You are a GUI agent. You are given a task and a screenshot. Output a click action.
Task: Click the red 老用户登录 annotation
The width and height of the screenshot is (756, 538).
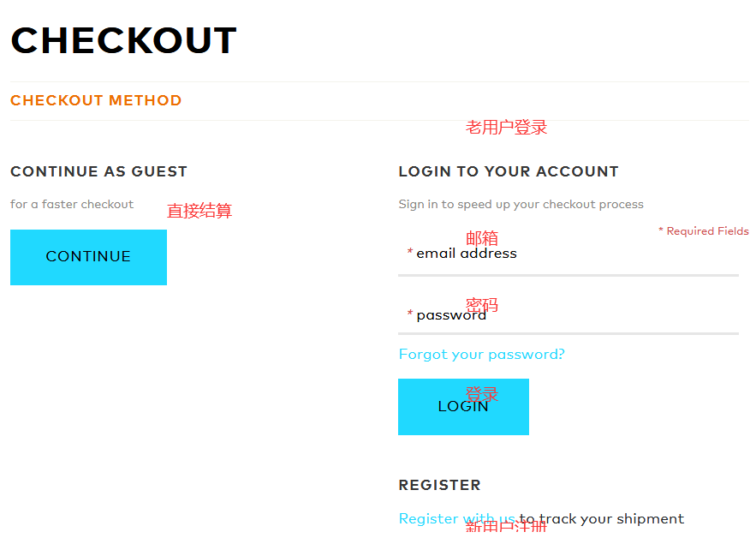(506, 128)
